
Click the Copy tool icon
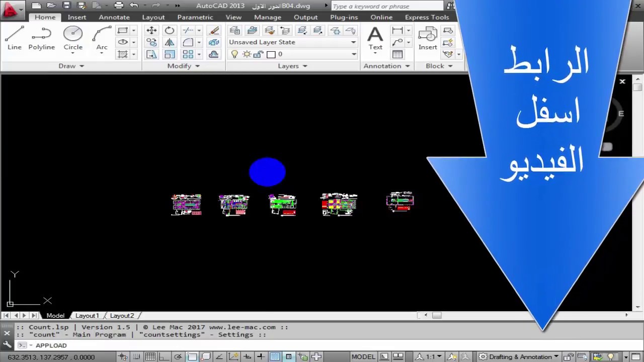151,43
